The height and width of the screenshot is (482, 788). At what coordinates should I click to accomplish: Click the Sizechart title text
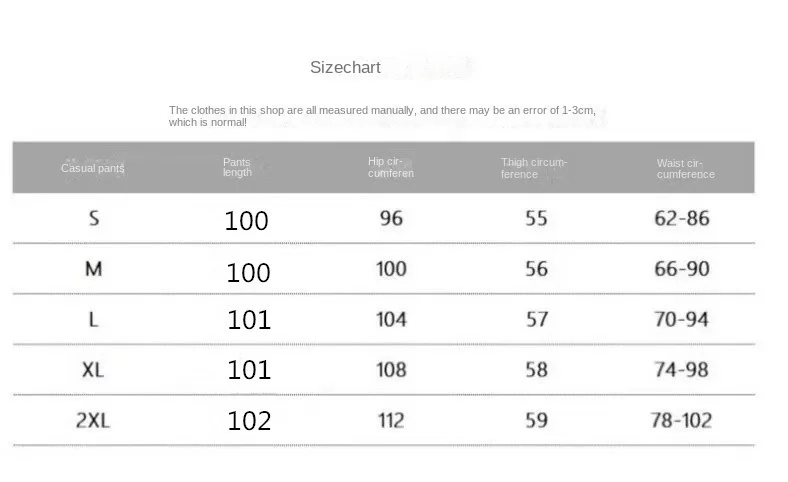click(x=345, y=68)
